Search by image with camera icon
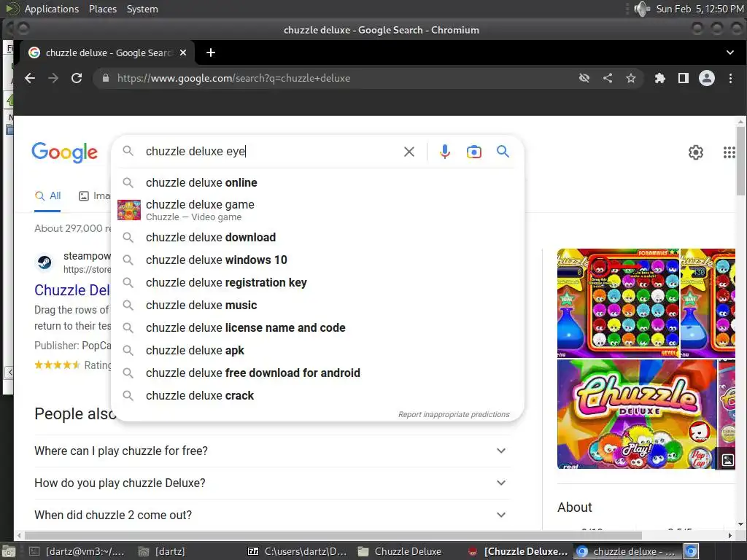 tap(473, 152)
